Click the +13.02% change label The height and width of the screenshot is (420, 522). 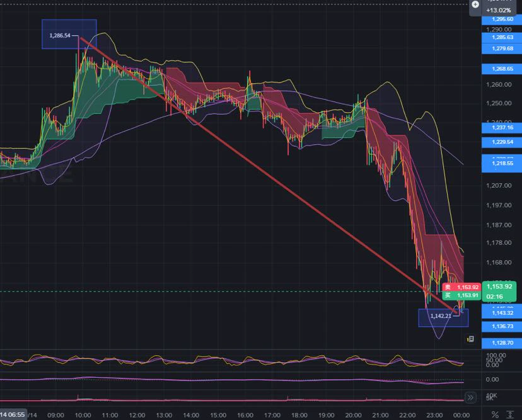pyautogui.click(x=499, y=10)
